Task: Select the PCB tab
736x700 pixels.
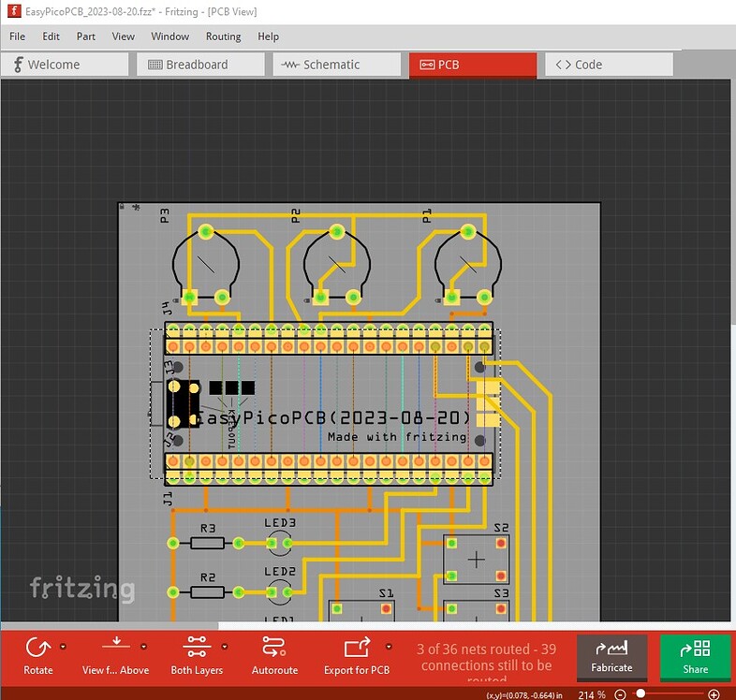Action: coord(473,65)
